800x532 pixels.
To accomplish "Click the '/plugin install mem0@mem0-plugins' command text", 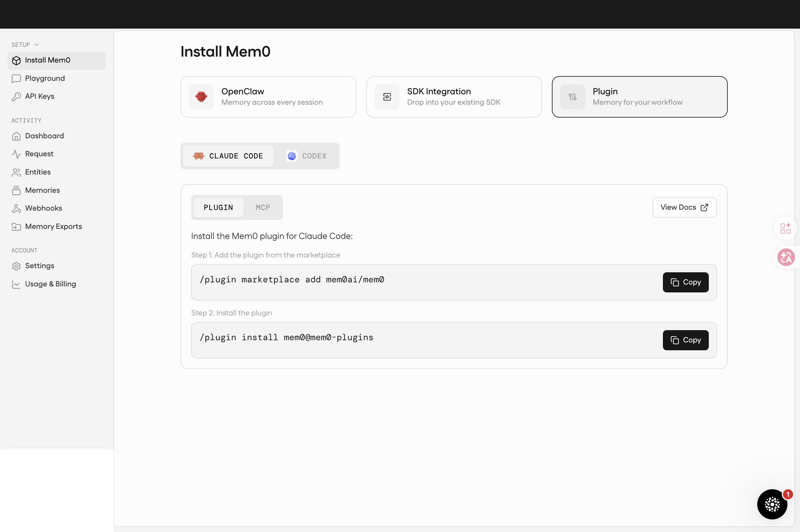I will tap(286, 338).
